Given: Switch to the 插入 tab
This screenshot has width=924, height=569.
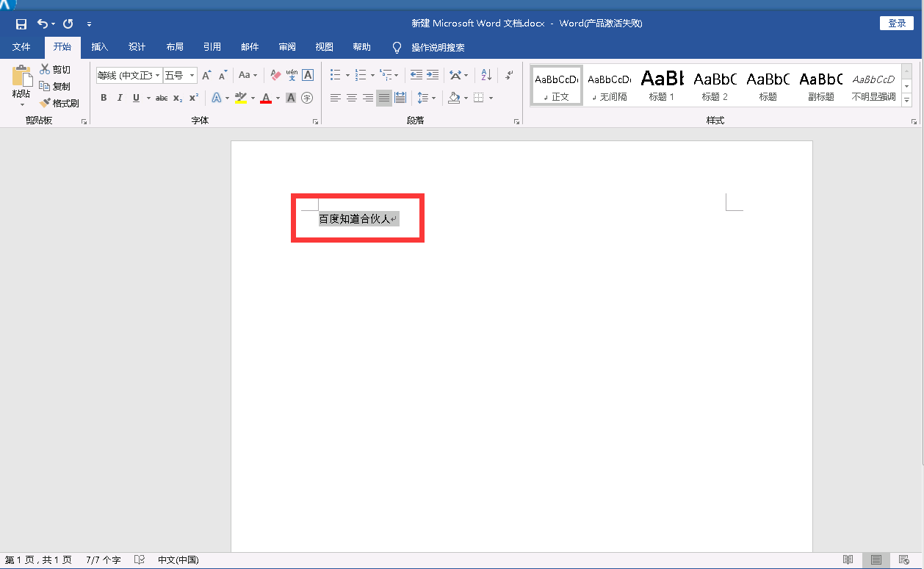Looking at the screenshot, I should [99, 47].
